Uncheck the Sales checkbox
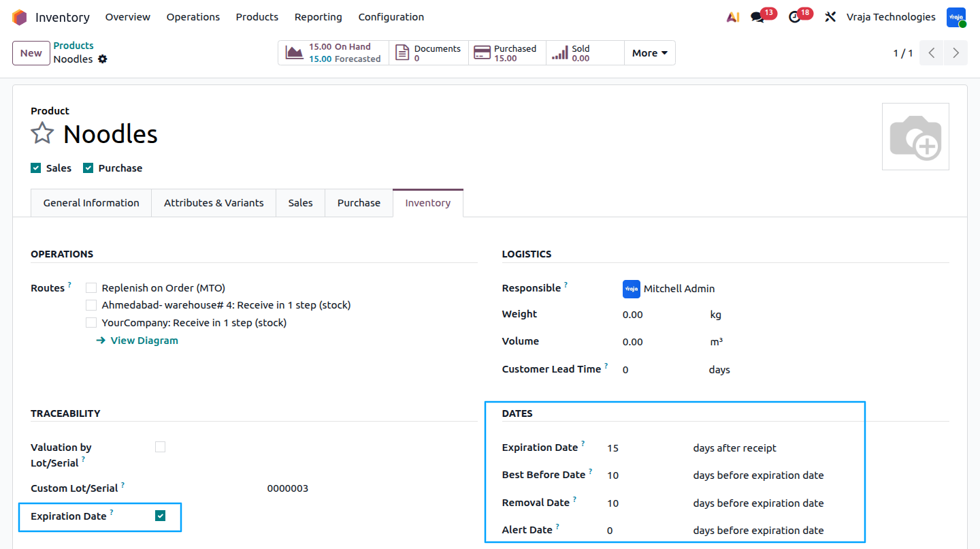 coord(36,168)
